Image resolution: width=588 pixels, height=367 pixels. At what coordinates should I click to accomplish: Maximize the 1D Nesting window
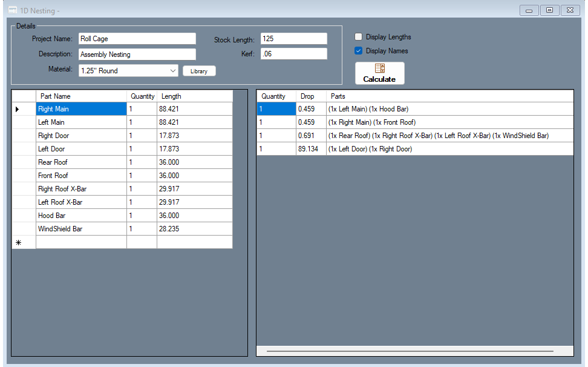[549, 10]
